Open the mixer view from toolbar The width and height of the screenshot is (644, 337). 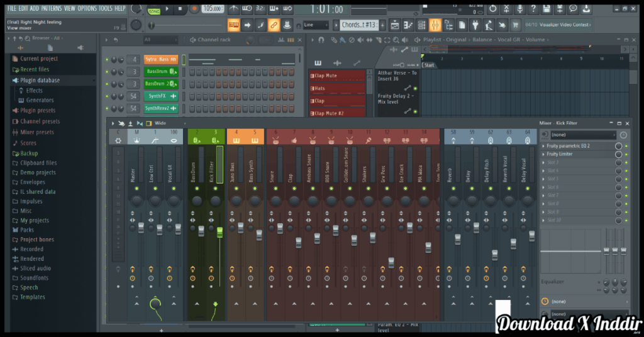pos(435,25)
